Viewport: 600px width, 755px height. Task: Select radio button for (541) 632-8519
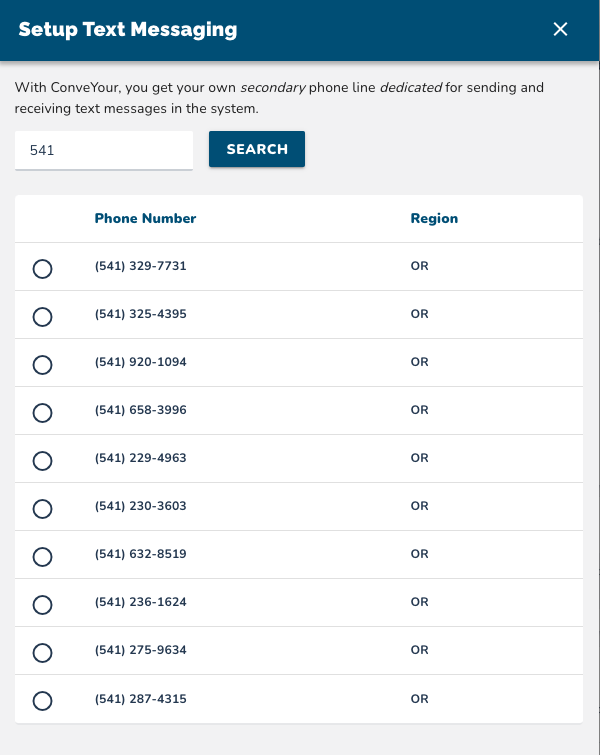tap(43, 557)
